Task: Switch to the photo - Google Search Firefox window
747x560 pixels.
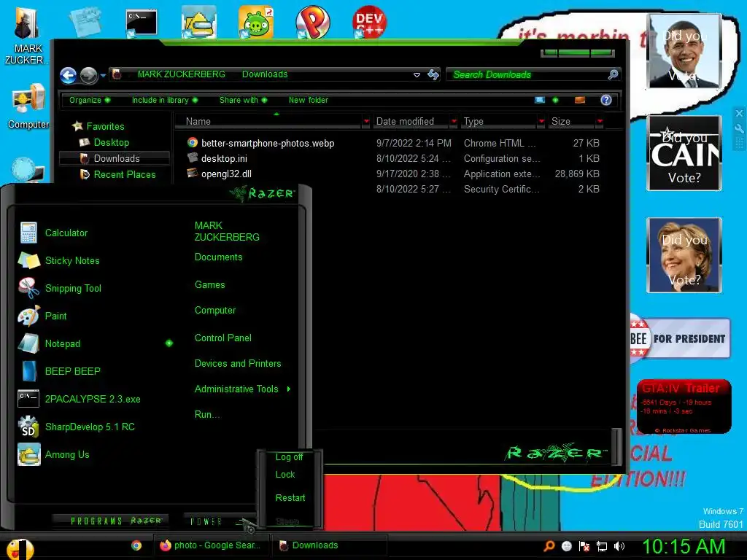Action: tap(211, 545)
